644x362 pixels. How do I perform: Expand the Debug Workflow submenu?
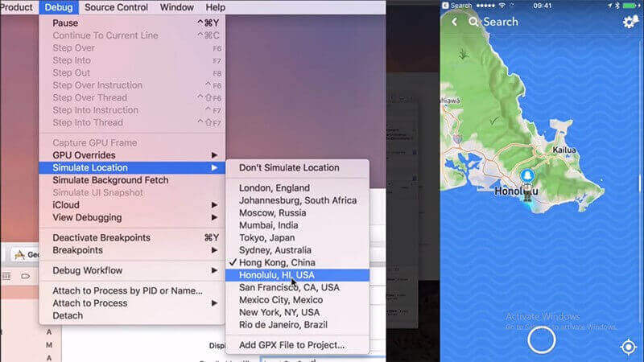click(87, 270)
